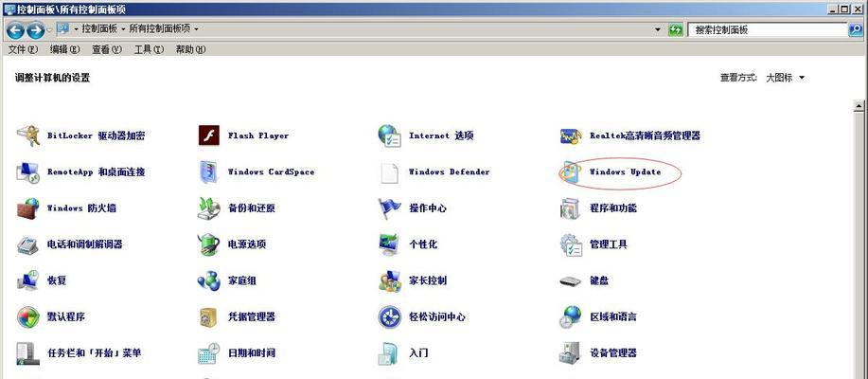Click the search magnifier button
The image size is (868, 379).
[x=856, y=30]
